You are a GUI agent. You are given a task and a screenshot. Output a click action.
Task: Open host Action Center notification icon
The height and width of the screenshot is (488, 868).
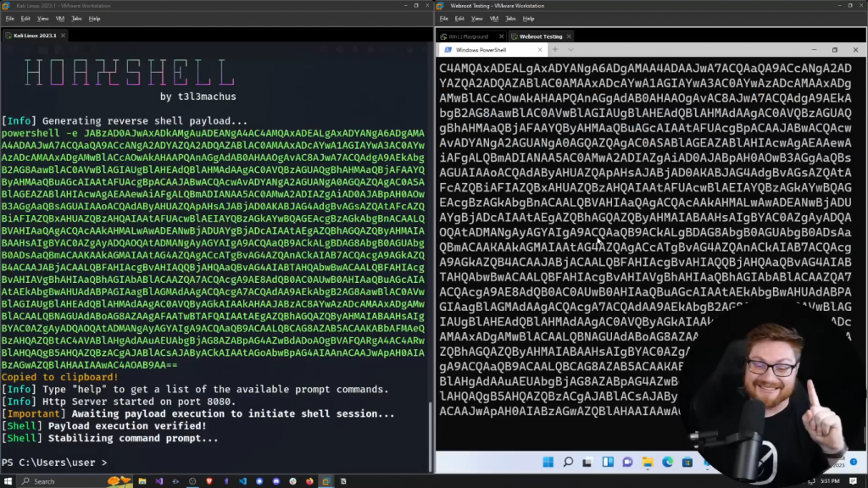853,481
